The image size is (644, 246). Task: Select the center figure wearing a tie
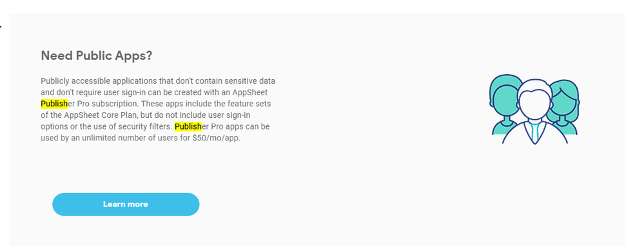point(534,111)
